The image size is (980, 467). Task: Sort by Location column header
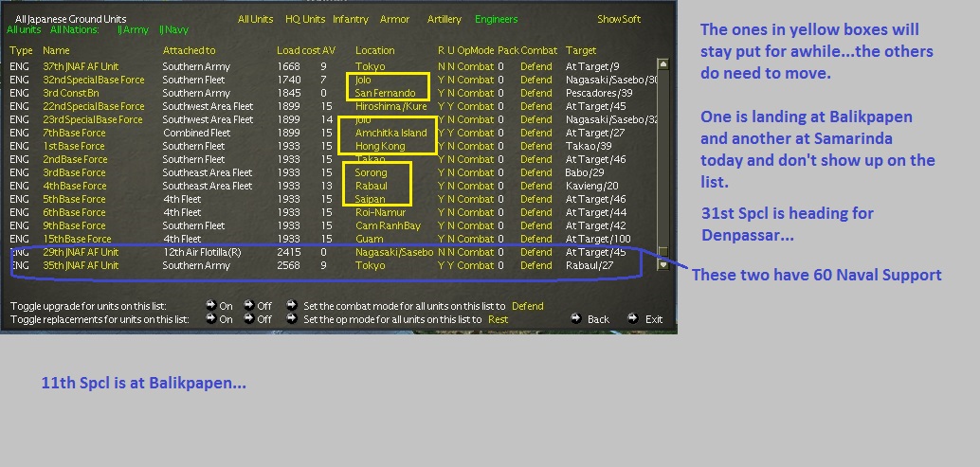click(x=375, y=50)
